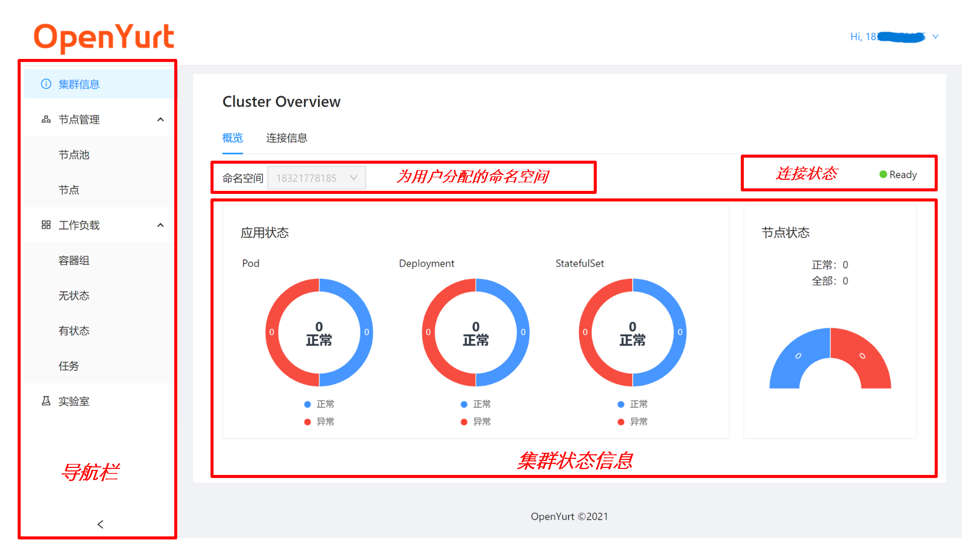980x550 pixels.
Task: Click the green Ready status dot
Action: (x=883, y=174)
